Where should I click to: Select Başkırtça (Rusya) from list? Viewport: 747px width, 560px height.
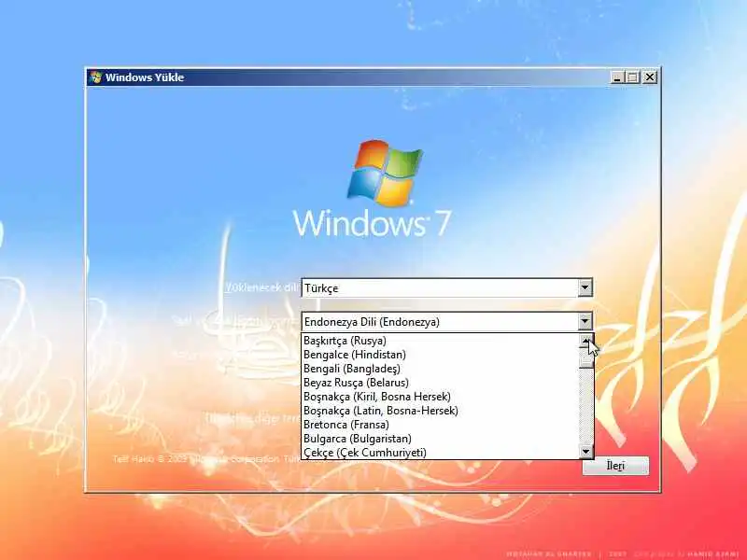click(440, 341)
